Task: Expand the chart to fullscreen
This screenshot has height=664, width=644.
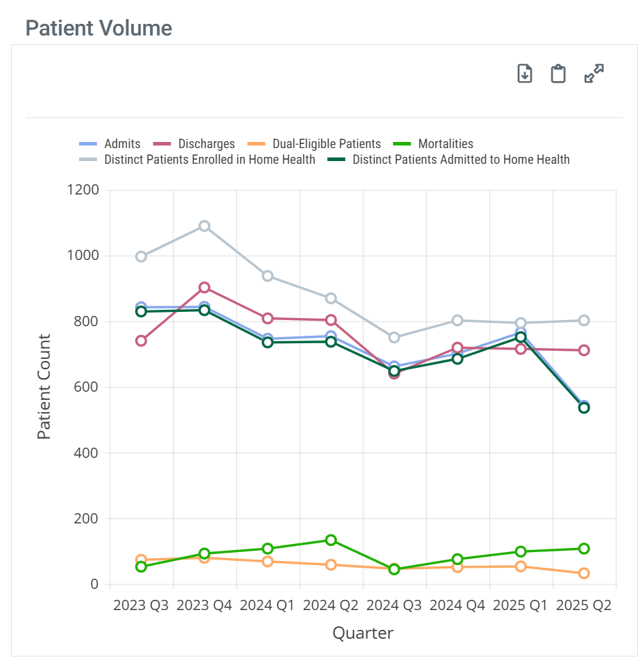Action: (x=594, y=73)
